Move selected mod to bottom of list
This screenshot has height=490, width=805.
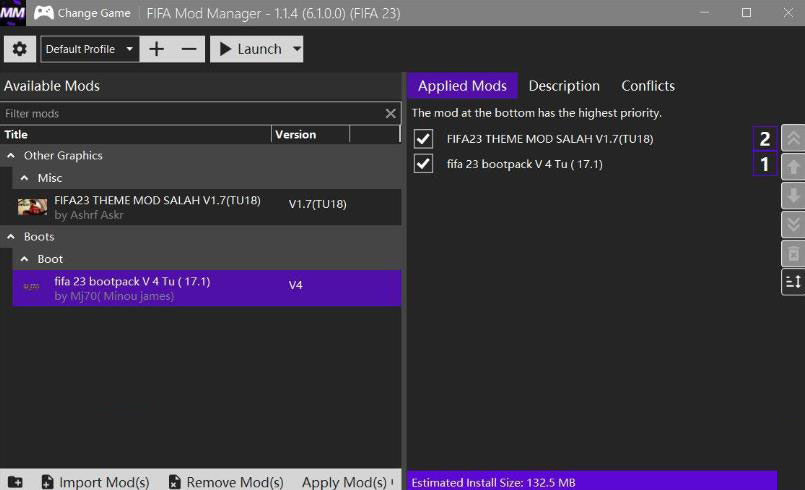tap(793, 224)
